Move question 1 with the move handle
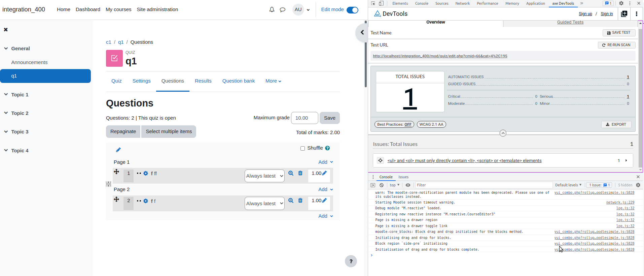Screen dimensions: 644x276 pos(116,172)
